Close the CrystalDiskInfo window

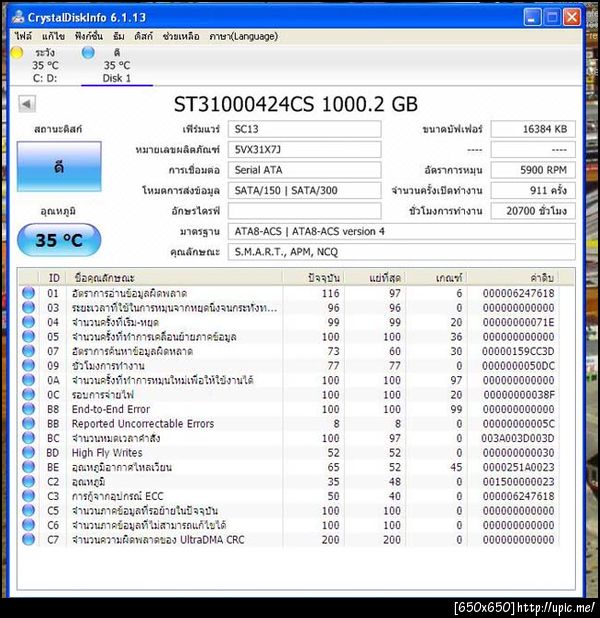[572, 17]
